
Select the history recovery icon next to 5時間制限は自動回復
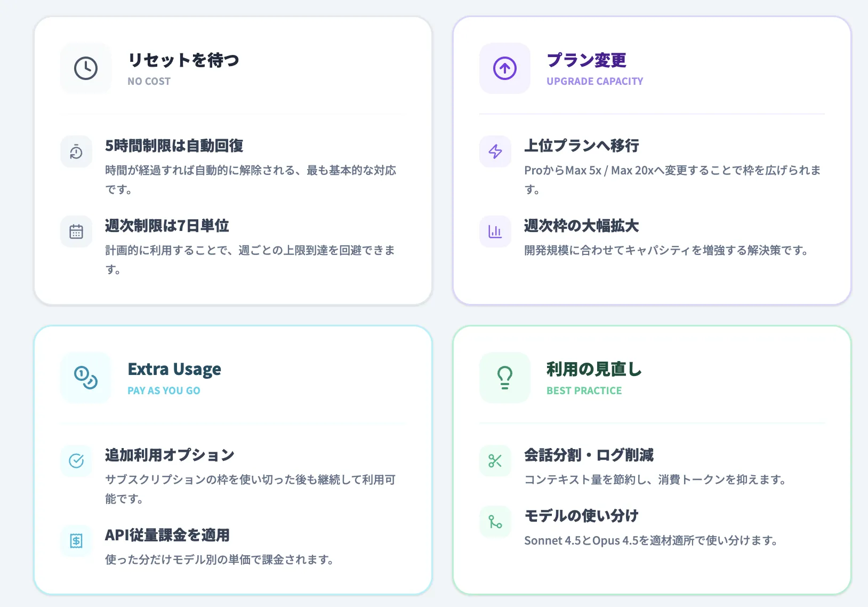76,151
